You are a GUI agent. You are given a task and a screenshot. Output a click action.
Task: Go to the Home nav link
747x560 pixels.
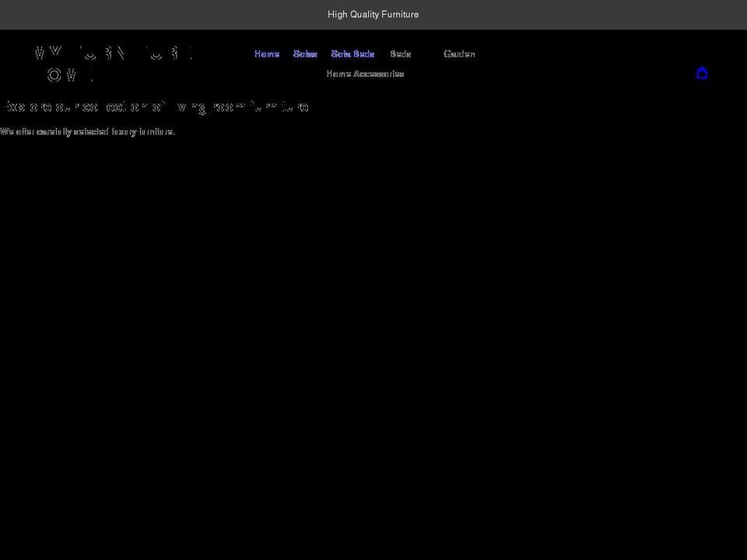267,54
